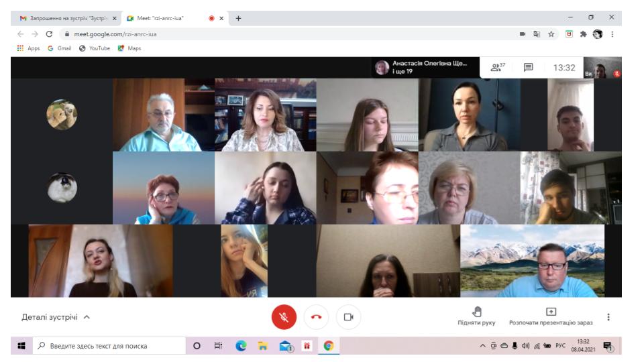Select the cat avatar participant tile
This screenshot has width=644, height=362.
pyautogui.click(x=62, y=188)
